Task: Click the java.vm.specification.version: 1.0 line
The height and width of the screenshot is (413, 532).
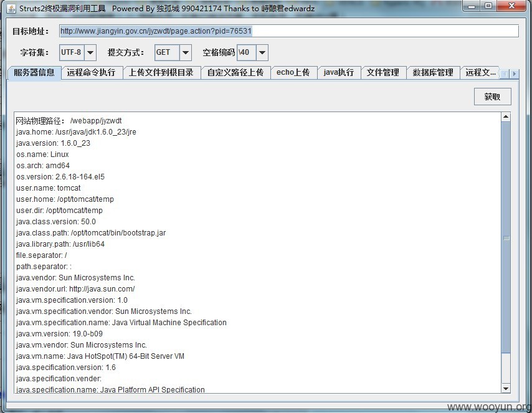Action: pyautogui.click(x=72, y=300)
